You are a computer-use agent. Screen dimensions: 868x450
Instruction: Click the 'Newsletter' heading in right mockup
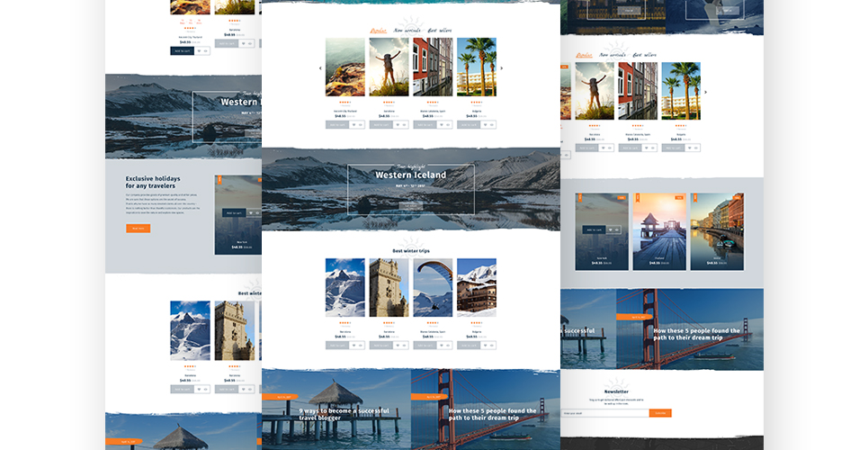click(x=616, y=391)
